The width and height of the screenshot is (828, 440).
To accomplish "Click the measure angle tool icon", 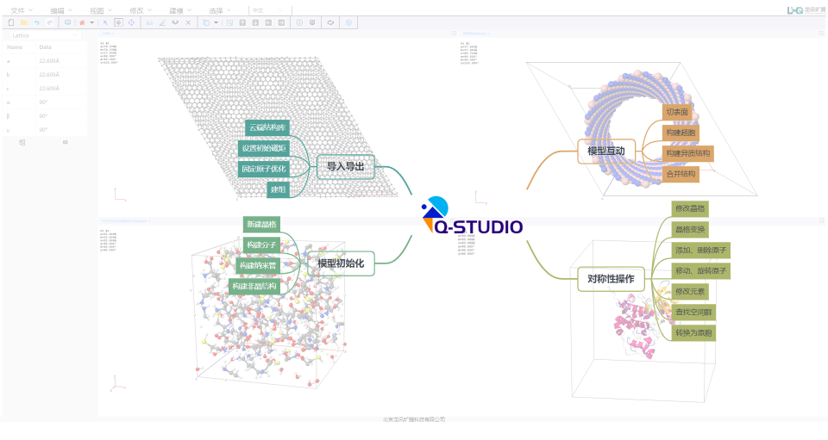I will (162, 22).
